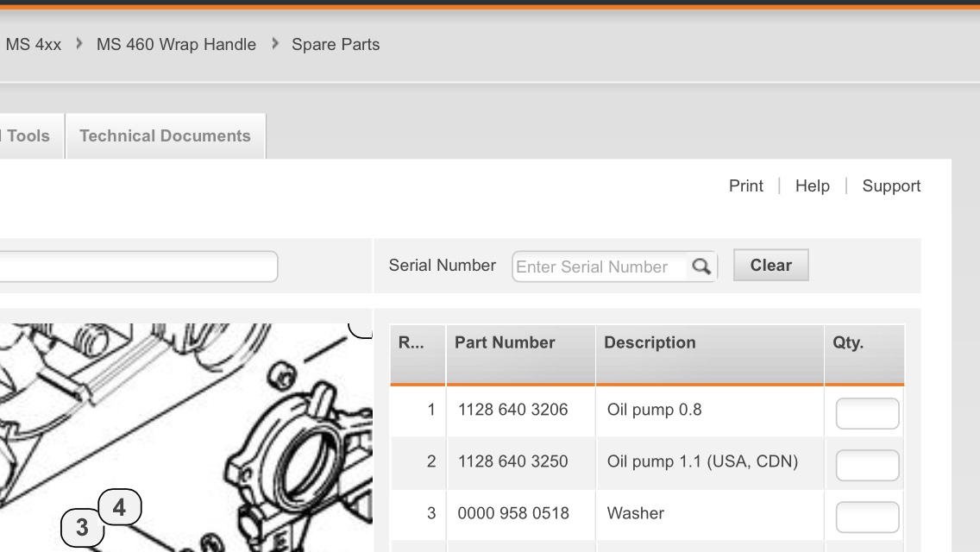
Task: Select the Washer description
Action: point(636,513)
